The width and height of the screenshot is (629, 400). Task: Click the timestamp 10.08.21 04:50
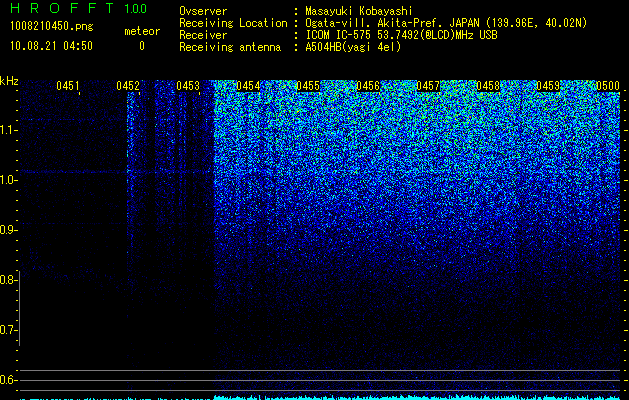click(51, 46)
